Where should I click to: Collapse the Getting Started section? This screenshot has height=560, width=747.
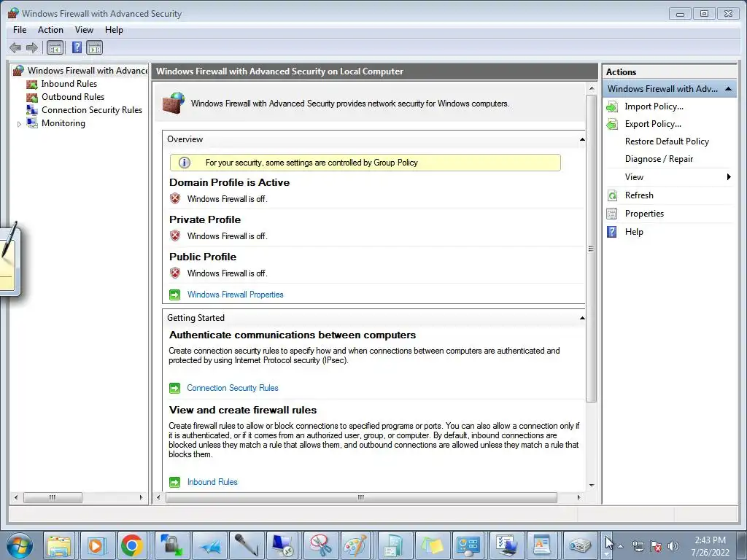[581, 318]
